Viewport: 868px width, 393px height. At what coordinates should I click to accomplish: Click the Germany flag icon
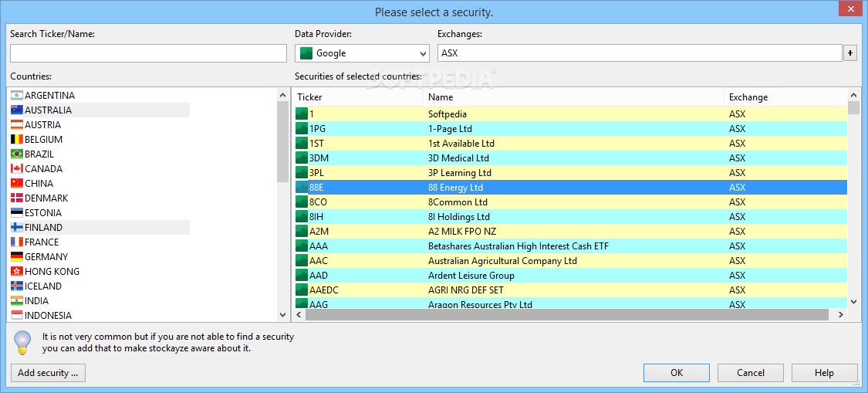[17, 256]
